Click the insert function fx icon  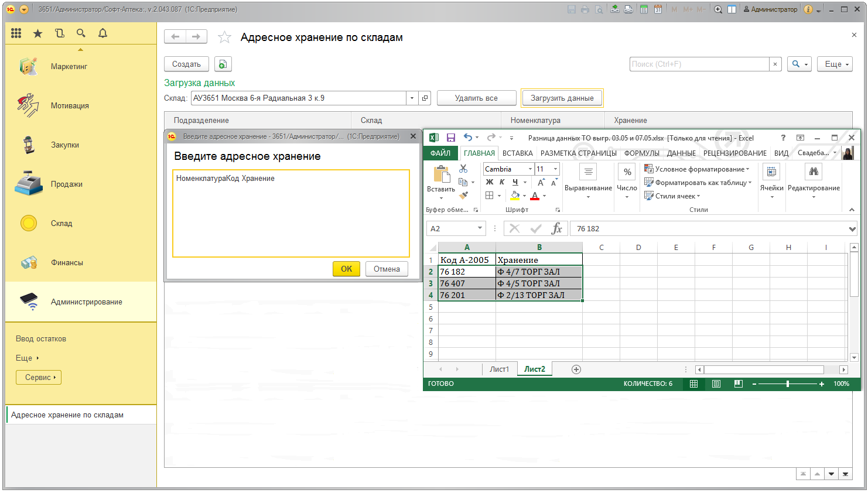(556, 228)
